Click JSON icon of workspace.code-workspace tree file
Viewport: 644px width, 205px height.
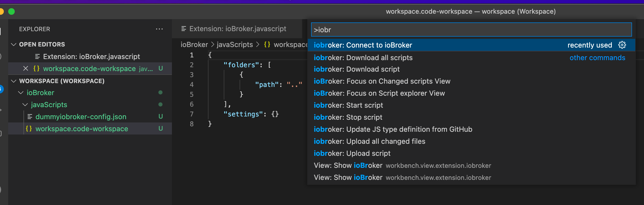[x=29, y=128]
